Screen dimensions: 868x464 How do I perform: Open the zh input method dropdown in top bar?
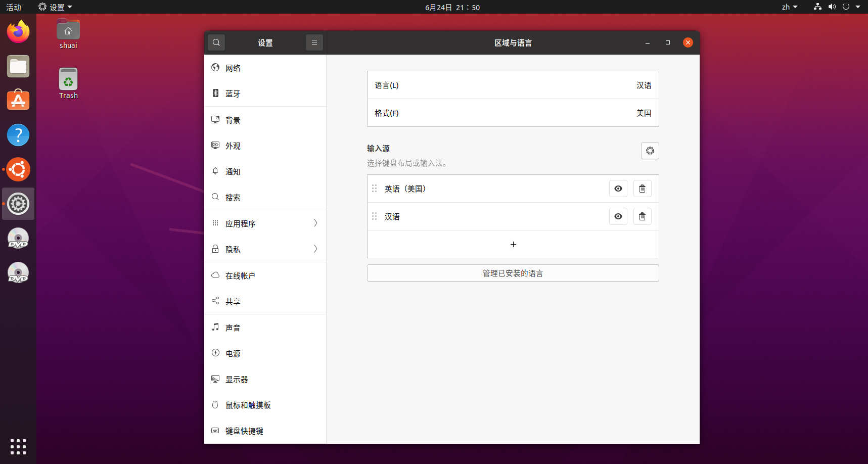(x=789, y=7)
